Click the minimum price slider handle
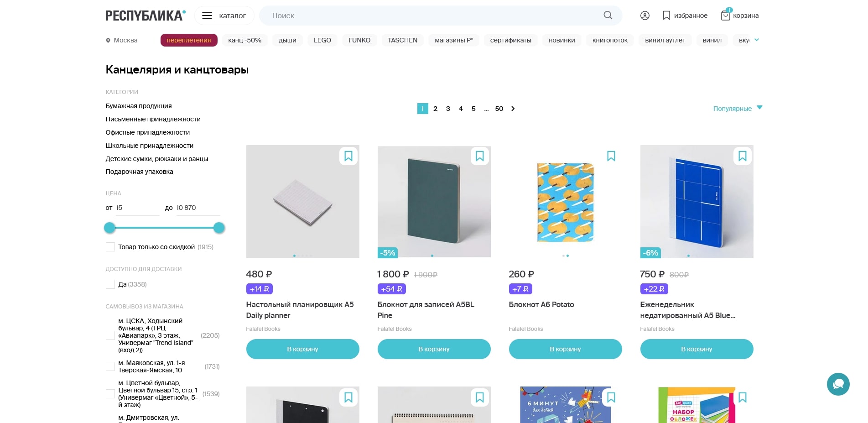868x423 pixels. [x=109, y=228]
